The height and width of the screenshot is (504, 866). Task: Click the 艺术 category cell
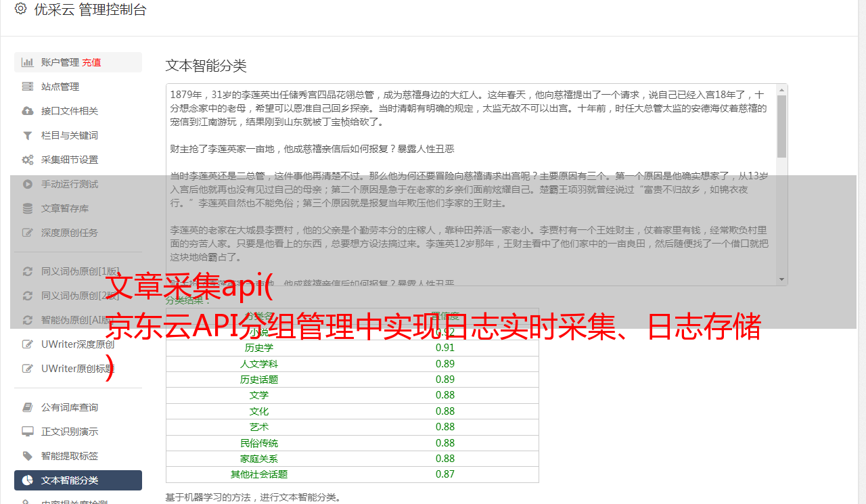pos(259,427)
